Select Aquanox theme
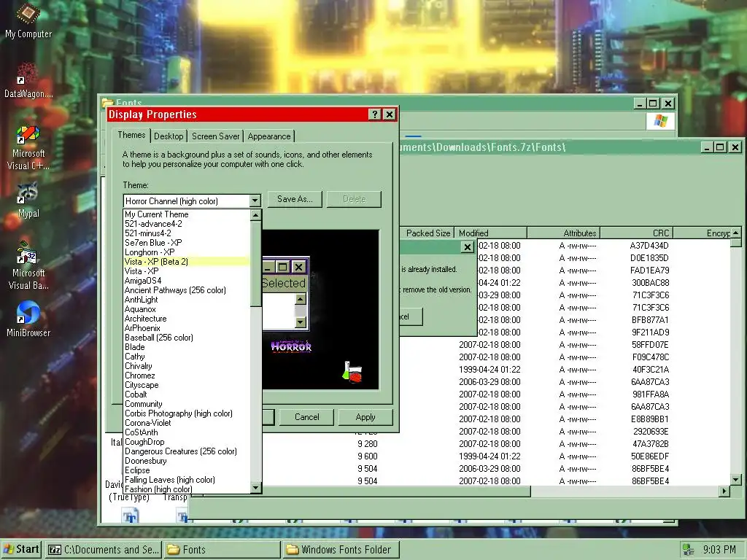This screenshot has width=747, height=560. tap(186, 309)
